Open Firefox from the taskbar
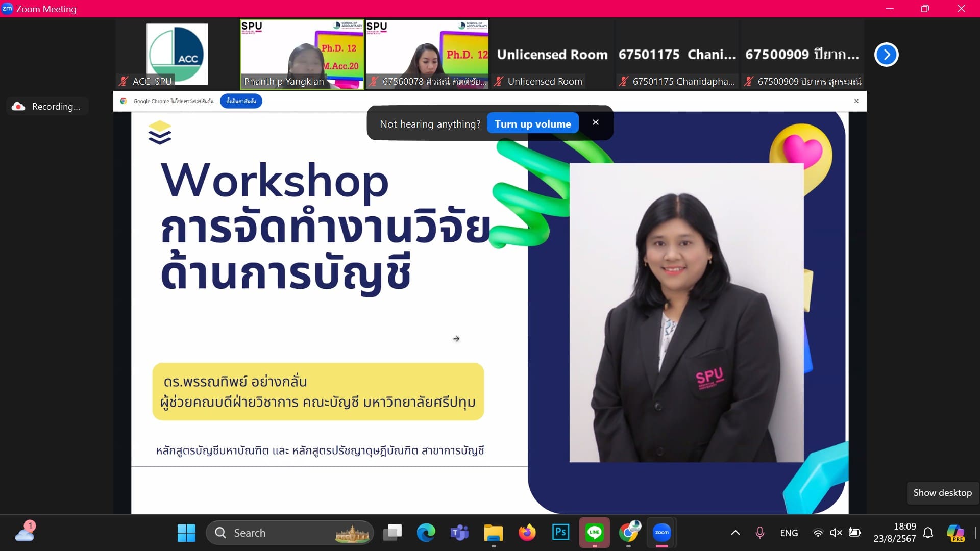Image resolution: width=980 pixels, height=551 pixels. (x=527, y=532)
